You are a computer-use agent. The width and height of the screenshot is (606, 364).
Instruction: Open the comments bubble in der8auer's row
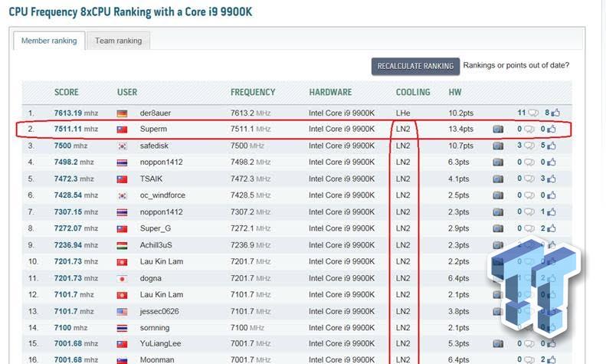(533, 113)
